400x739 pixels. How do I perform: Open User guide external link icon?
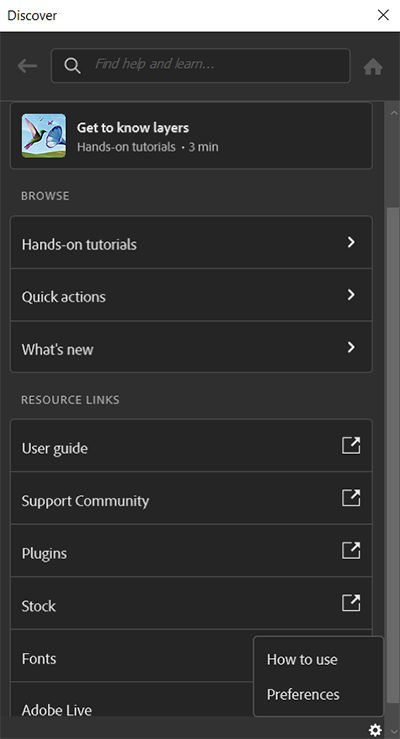pyautogui.click(x=351, y=445)
